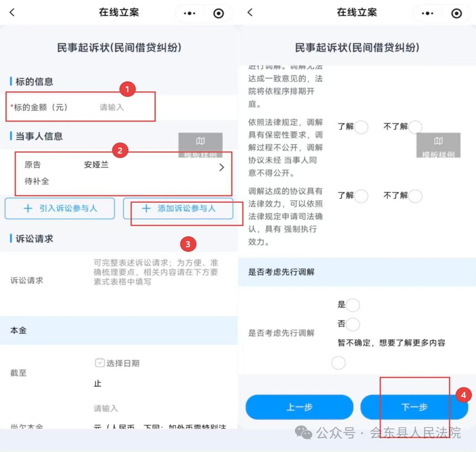Click the 标的信息 section heading
The width and height of the screenshot is (476, 452).
tap(34, 81)
